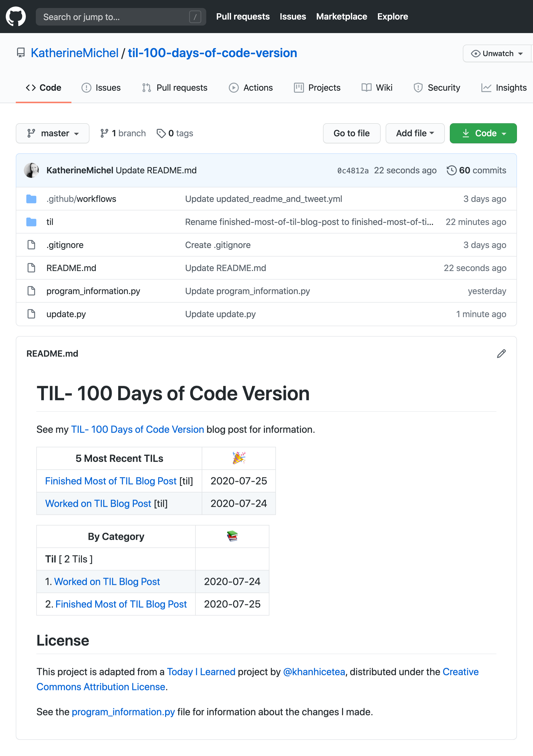Screen dimensions: 533x756
Task: Switch to the Issues repository tab
Action: click(101, 88)
